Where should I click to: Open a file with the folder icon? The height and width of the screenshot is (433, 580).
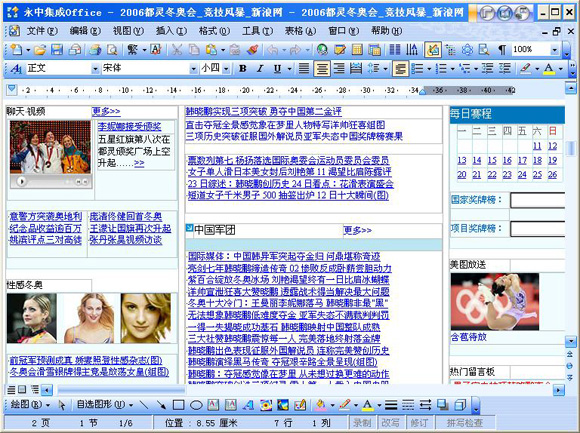(x=40, y=49)
